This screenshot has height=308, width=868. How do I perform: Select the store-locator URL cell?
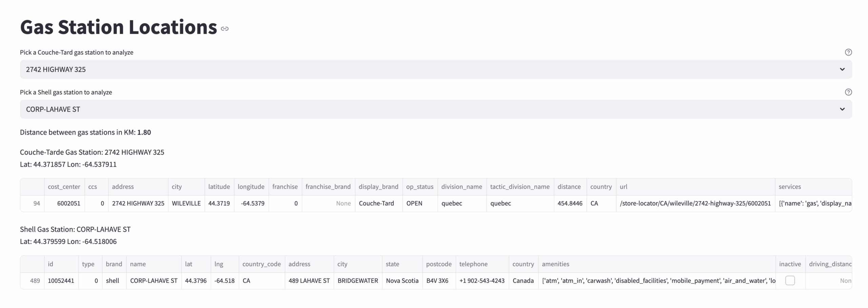(x=695, y=204)
